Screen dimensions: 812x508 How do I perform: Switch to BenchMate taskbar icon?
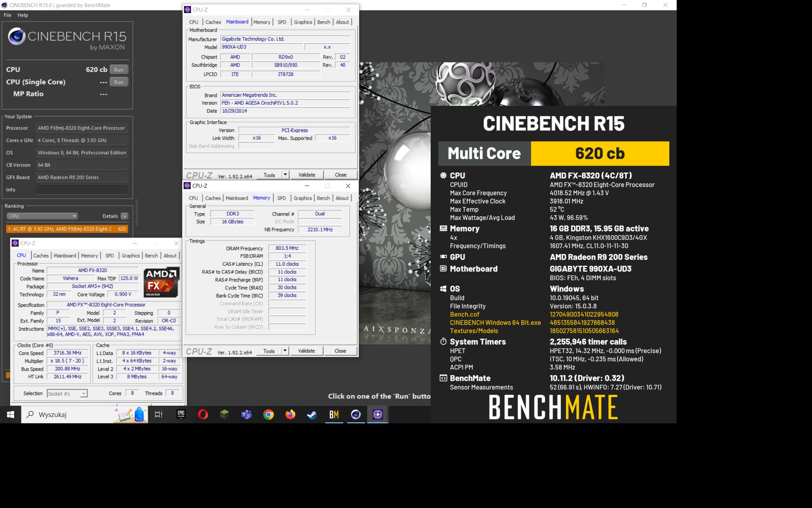[x=334, y=415]
